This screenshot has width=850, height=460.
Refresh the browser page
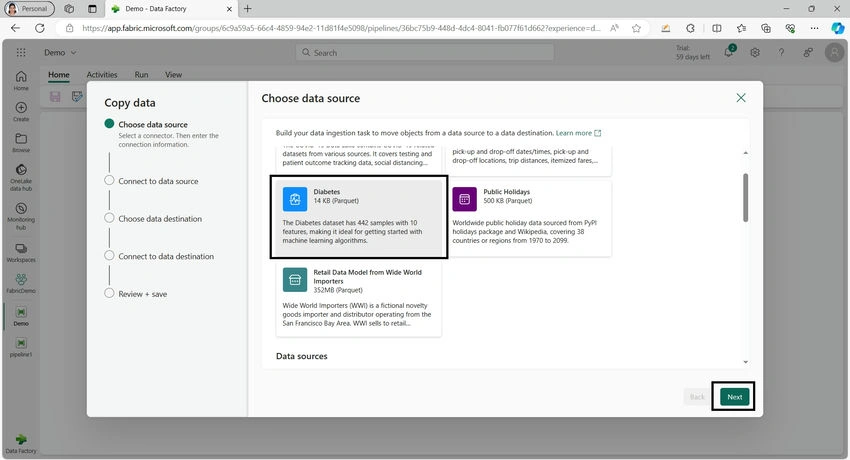(40, 28)
